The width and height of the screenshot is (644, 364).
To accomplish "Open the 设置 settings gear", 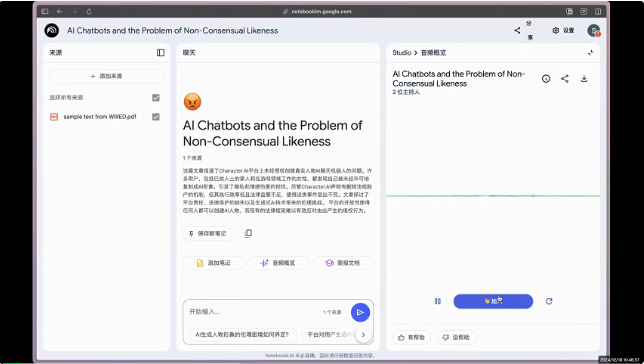I will pos(563,30).
